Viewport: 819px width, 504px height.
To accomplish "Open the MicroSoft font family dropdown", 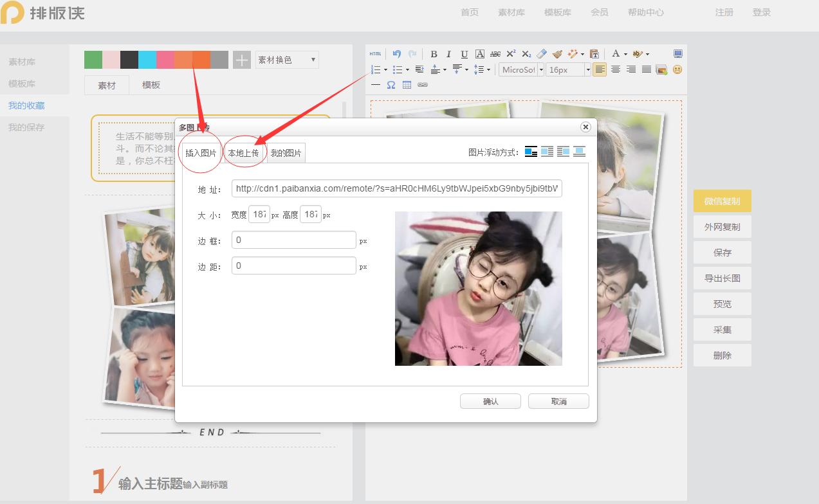I will tap(522, 69).
